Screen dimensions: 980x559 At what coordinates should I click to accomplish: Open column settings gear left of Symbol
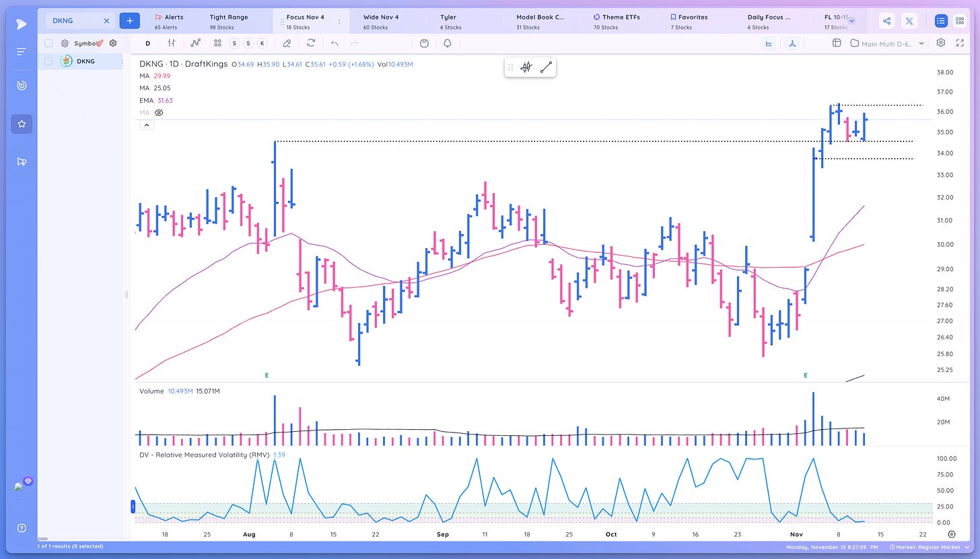pos(65,43)
